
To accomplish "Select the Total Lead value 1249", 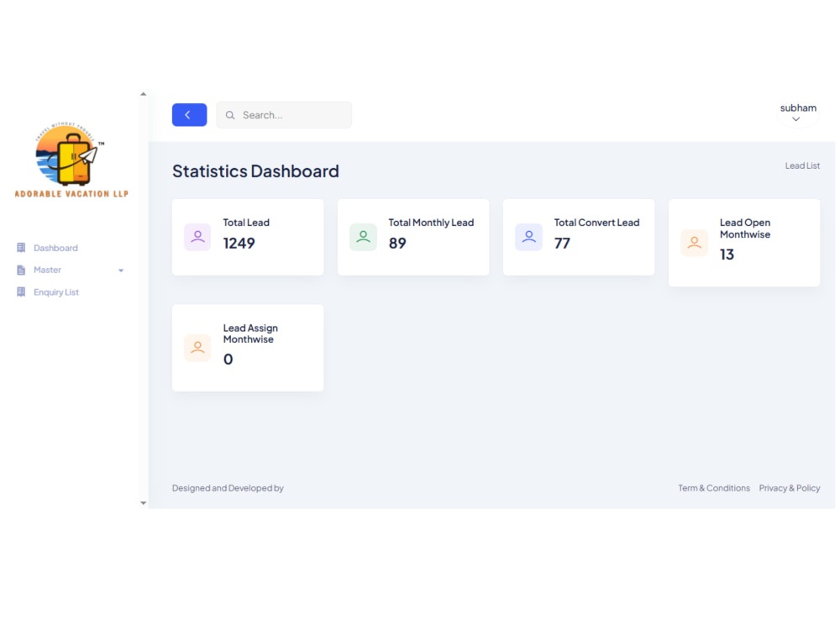I will (239, 244).
